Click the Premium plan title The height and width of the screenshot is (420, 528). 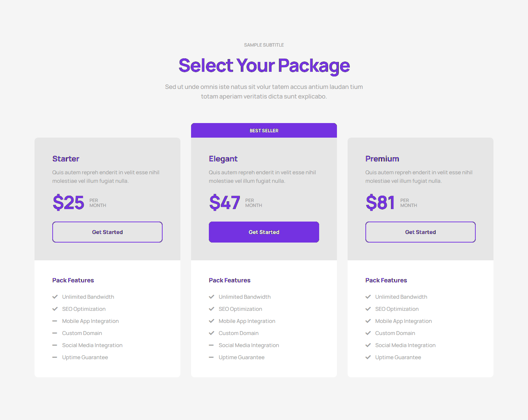click(382, 159)
